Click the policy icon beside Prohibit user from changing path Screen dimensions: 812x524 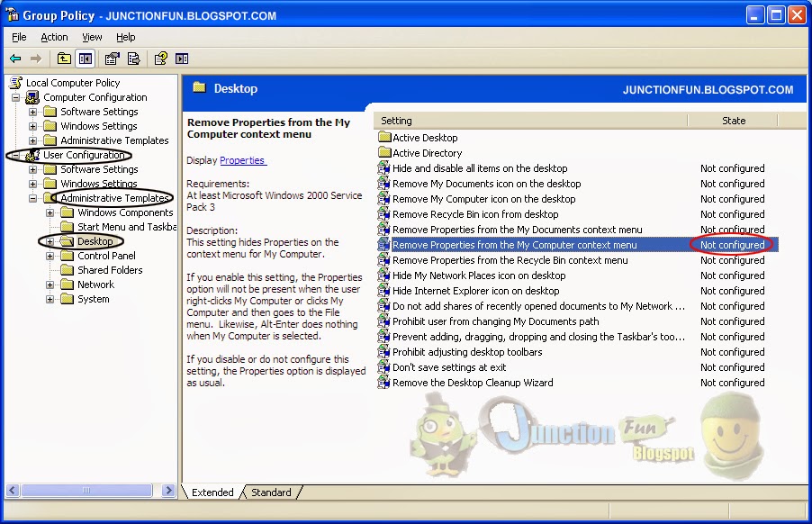click(x=383, y=321)
